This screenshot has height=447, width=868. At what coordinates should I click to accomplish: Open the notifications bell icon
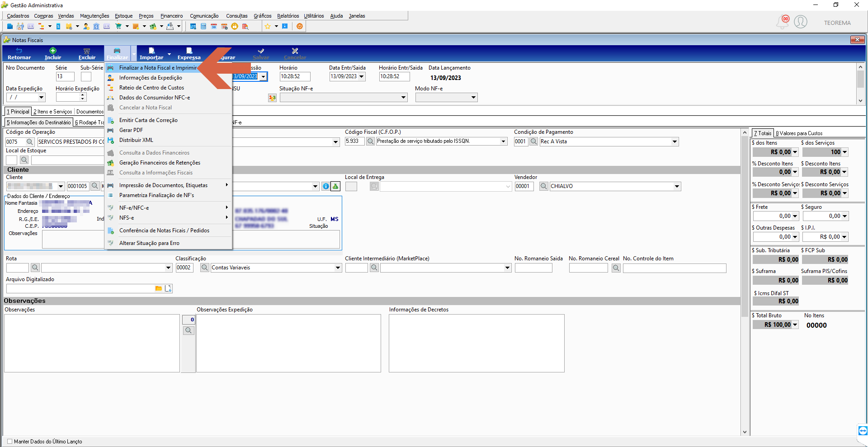(783, 22)
